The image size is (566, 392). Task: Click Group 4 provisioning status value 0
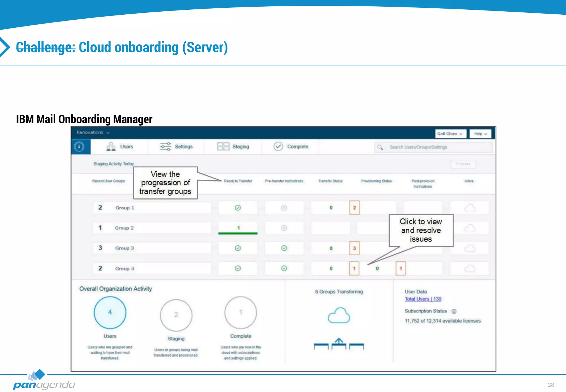tap(377, 268)
